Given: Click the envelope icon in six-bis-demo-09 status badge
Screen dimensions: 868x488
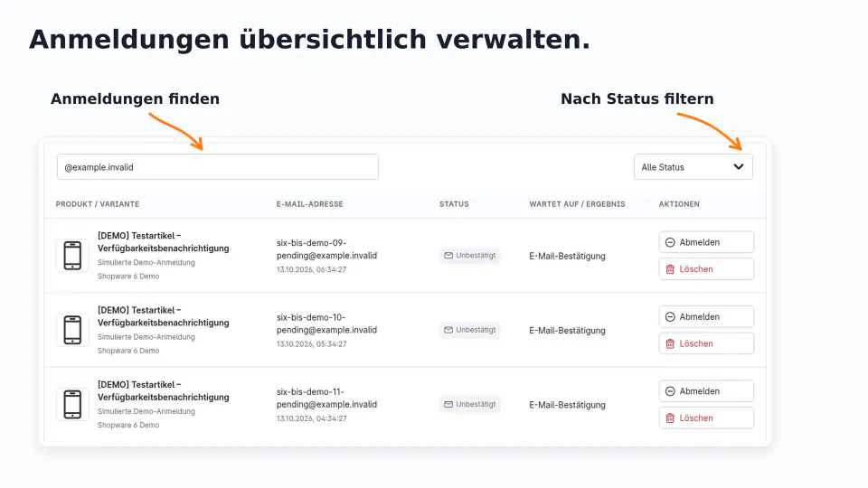Looking at the screenshot, I should coord(448,256).
